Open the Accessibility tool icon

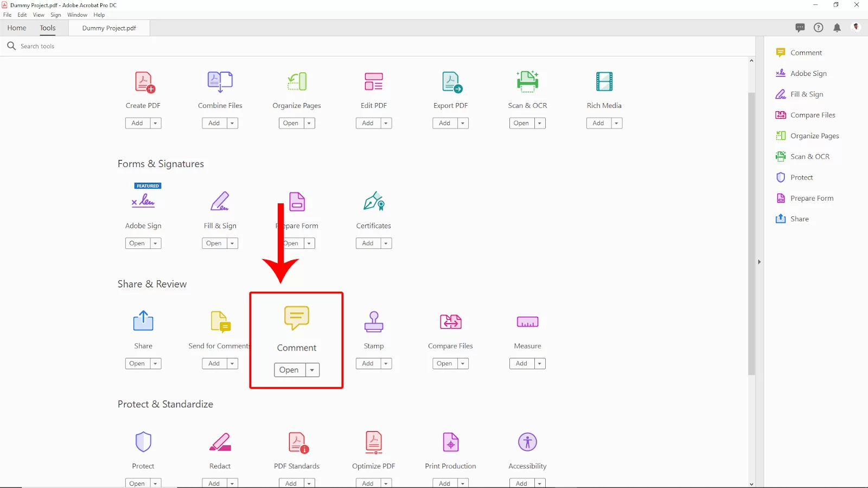point(527,442)
